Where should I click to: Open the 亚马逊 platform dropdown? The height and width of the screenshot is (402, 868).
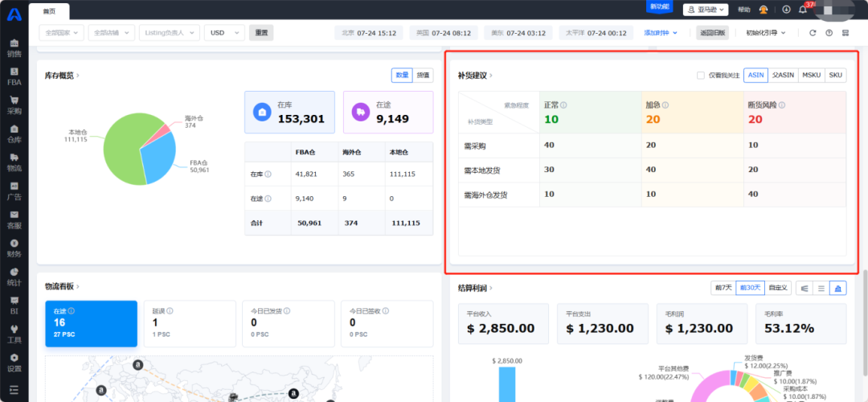point(705,10)
